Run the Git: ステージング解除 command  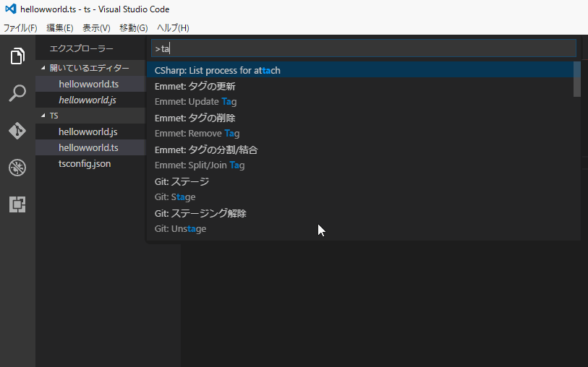click(x=360, y=221)
